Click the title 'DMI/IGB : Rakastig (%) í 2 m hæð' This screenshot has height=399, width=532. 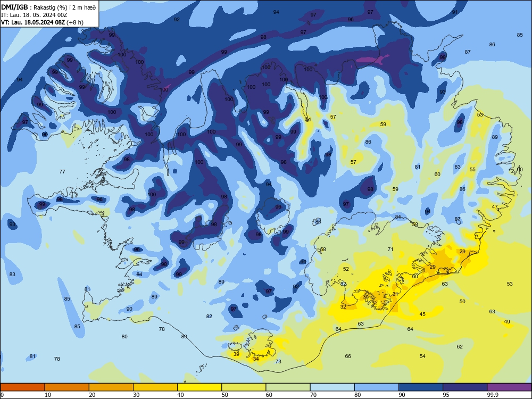pyautogui.click(x=48, y=7)
